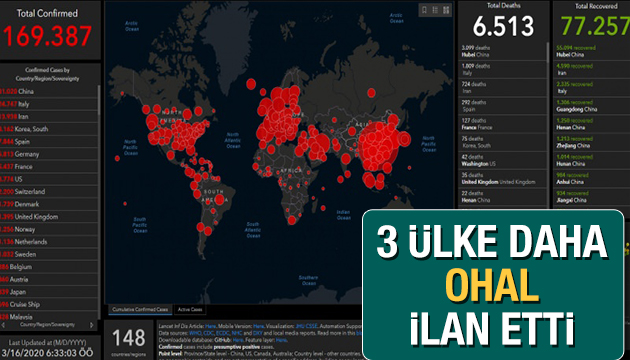Click the Hubei China deaths entry
Screen dimensions: 630x360
point(502,51)
